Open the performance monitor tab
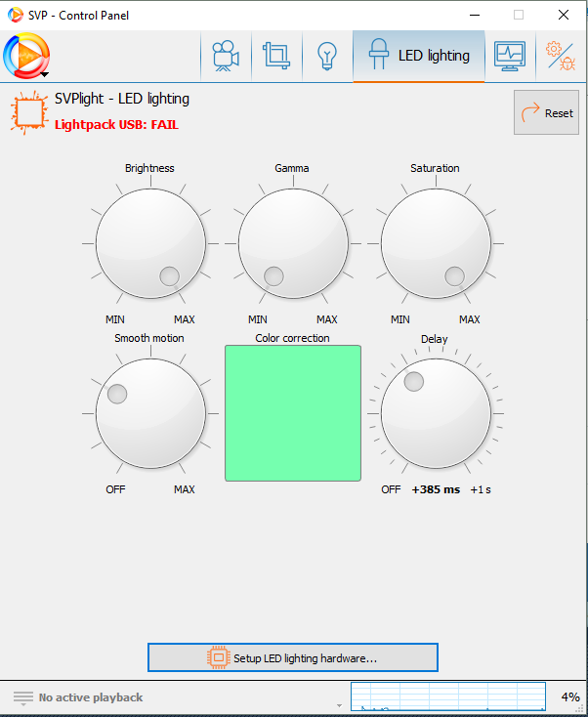 (510, 56)
